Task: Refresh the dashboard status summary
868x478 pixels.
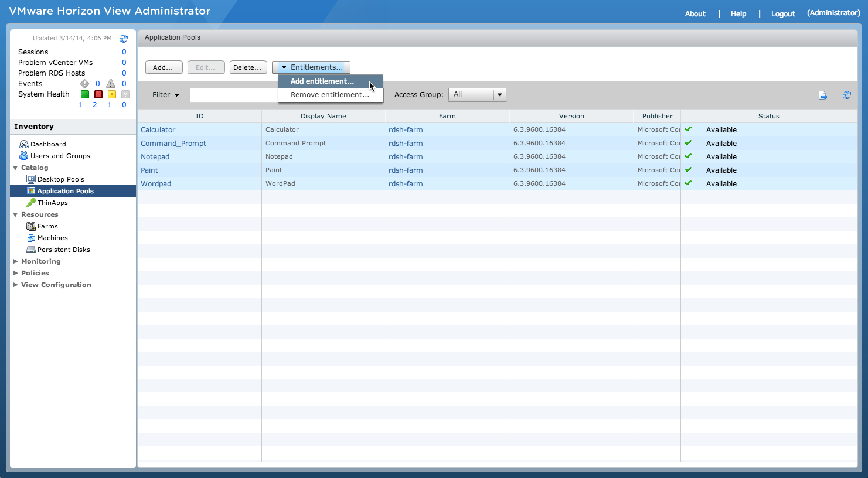Action: coord(124,38)
